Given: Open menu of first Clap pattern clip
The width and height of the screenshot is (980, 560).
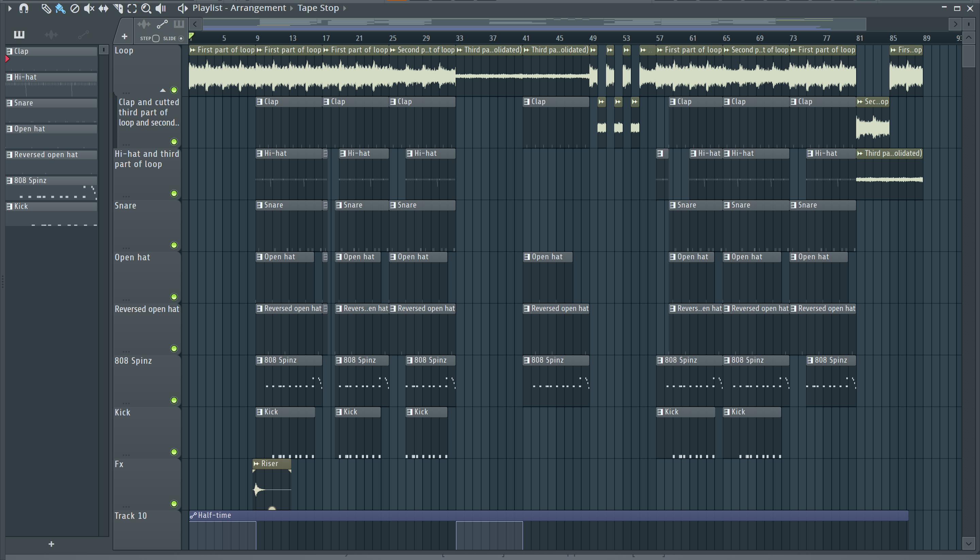Looking at the screenshot, I should coord(260,101).
